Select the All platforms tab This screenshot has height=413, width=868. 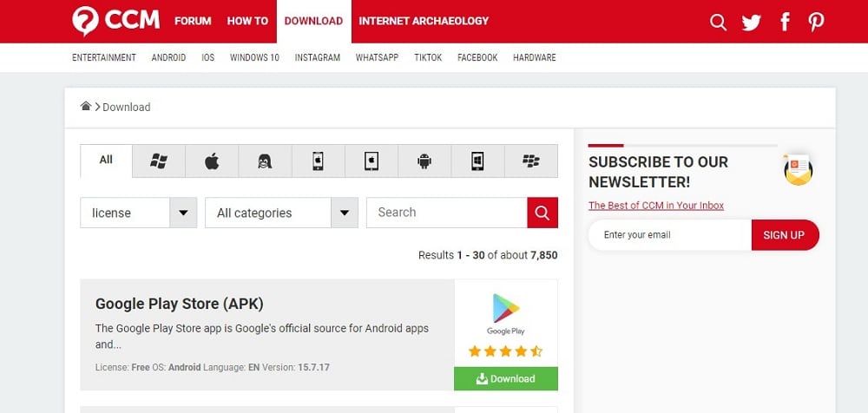point(106,161)
